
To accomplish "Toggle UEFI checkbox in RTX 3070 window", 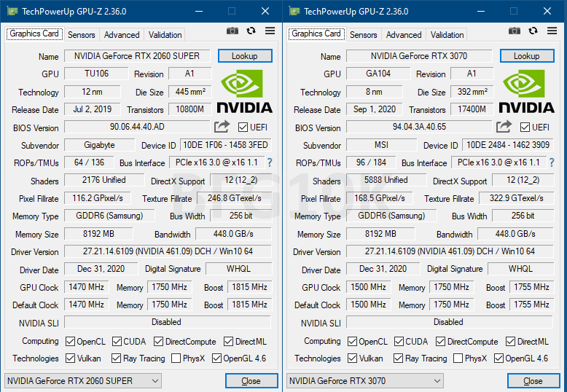I will pos(525,128).
